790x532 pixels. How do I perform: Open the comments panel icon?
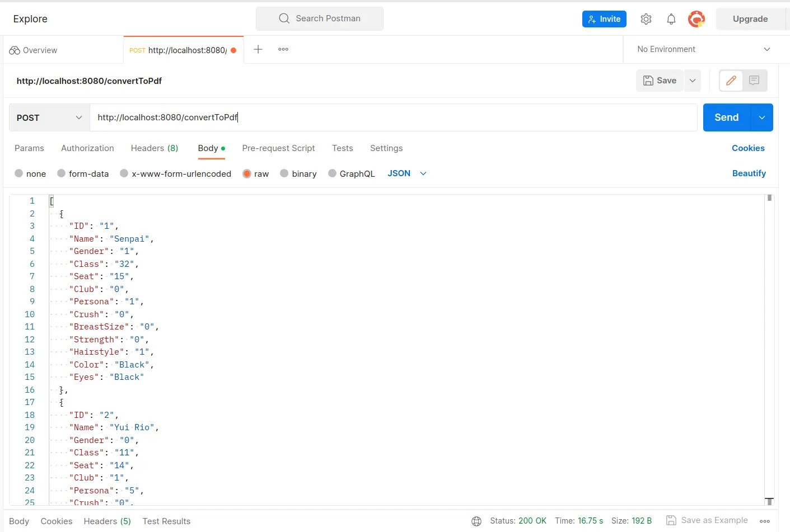[754, 81]
